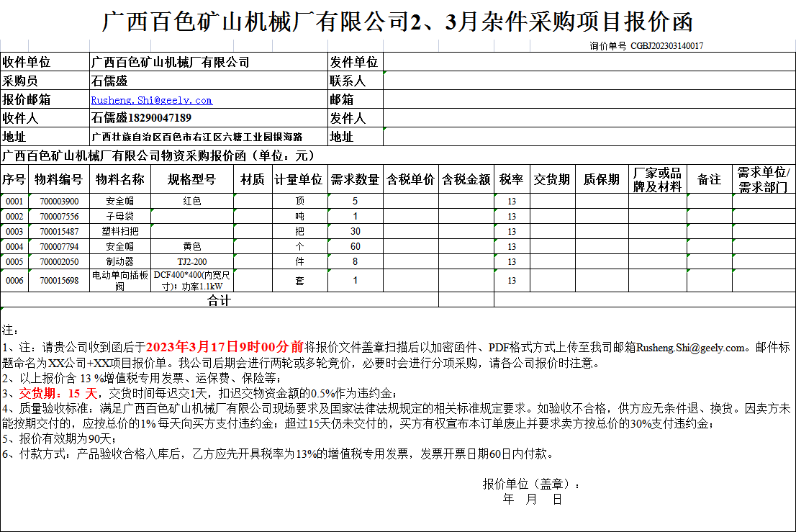
Task: Select the 红色 specification cell
Action: (192, 201)
